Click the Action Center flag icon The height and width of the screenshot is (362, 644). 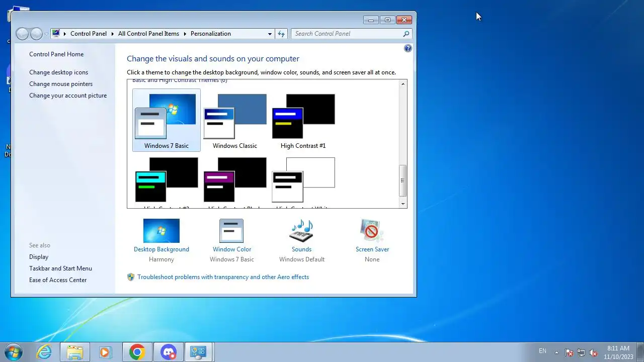pyautogui.click(x=569, y=352)
